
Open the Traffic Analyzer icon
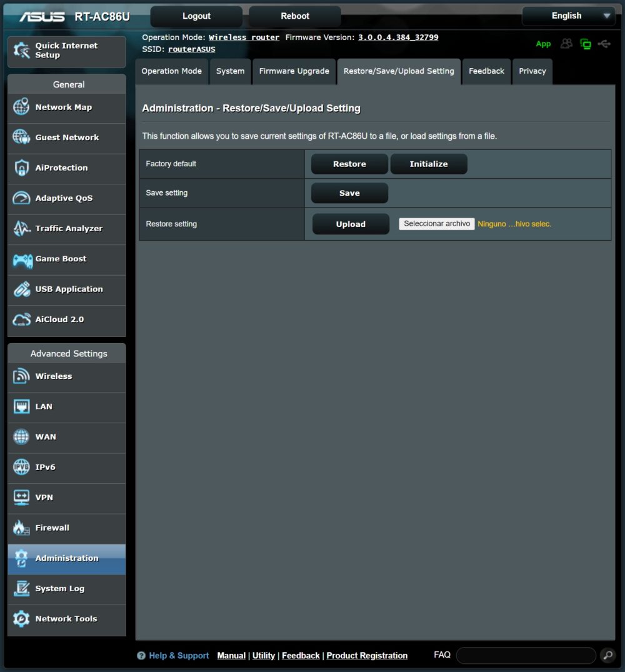point(21,228)
